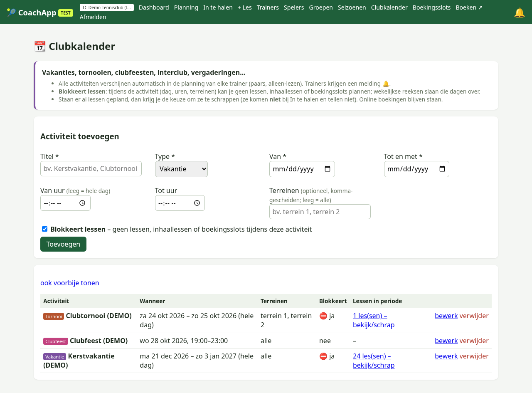
Task: Edit the Clubtornooi (DEMO) activity
Action: [x=446, y=316]
